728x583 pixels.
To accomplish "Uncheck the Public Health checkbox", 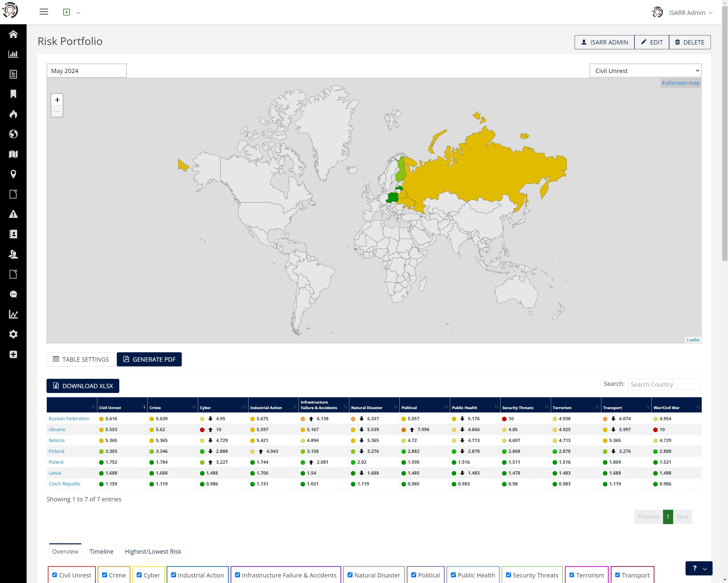I will [453, 575].
